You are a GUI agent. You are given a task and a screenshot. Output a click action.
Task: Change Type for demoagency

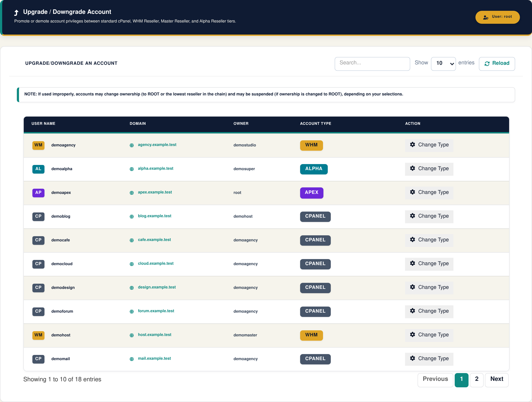tap(429, 145)
